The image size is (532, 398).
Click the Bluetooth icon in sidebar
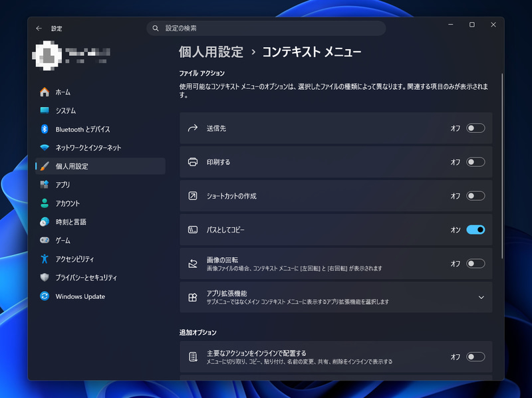click(45, 129)
